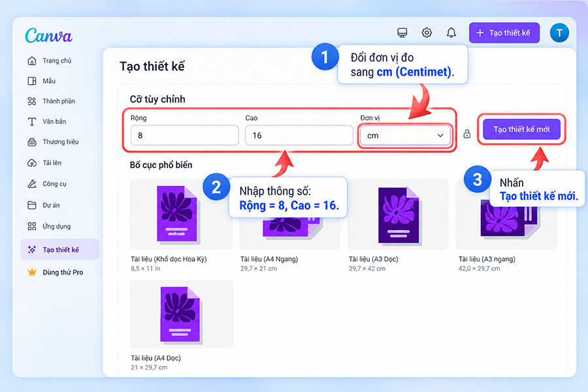The image size is (588, 392).
Task: Click the Canva logo
Action: (x=49, y=36)
